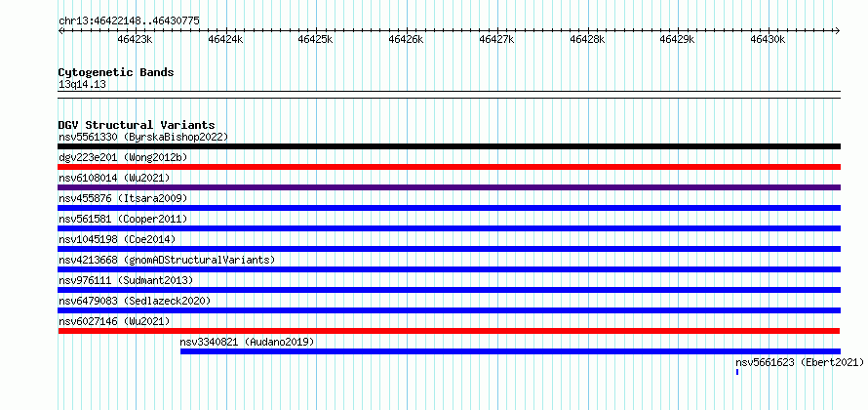Click the 46425k ruler tick label
868x410 pixels.
coord(316,39)
